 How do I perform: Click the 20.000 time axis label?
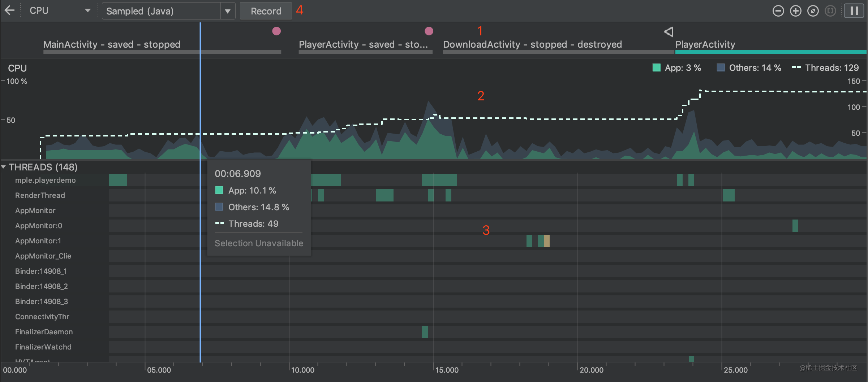pyautogui.click(x=592, y=370)
